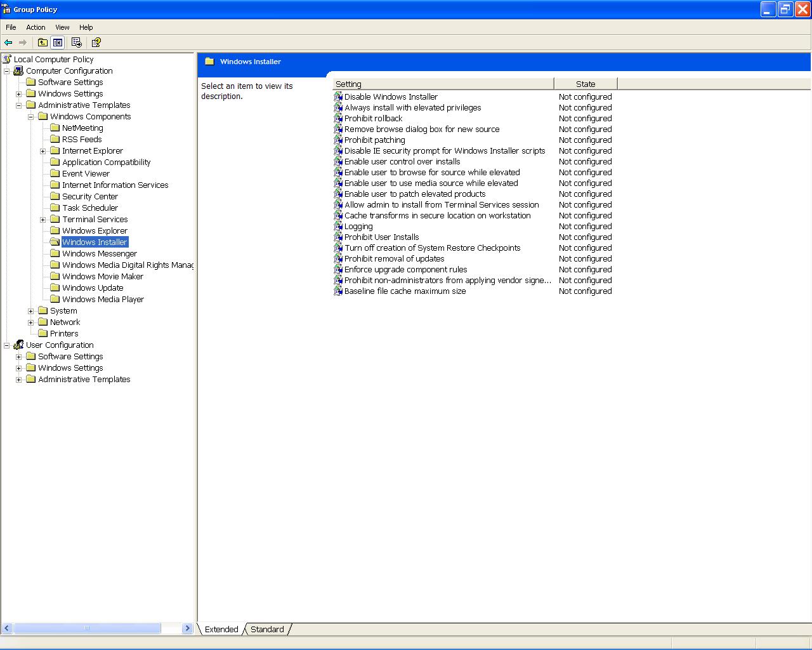Open the Action menu
This screenshot has height=650, width=812.
36,27
